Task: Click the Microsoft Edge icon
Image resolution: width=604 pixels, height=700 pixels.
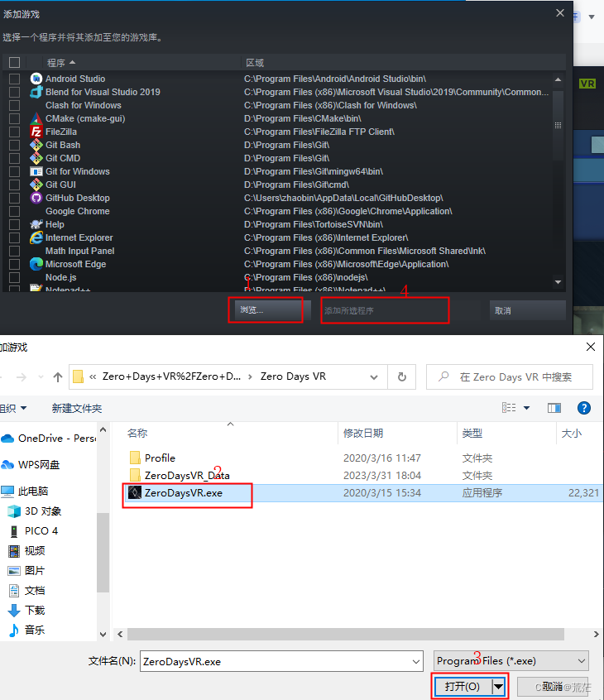Action: tap(36, 264)
